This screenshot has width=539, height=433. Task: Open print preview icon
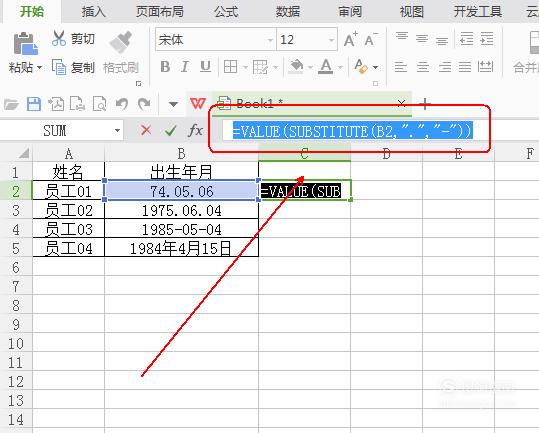[99, 104]
